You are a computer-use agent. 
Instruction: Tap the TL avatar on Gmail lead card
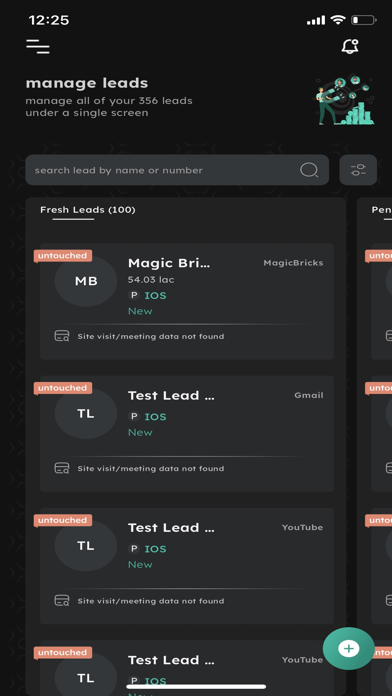(86, 414)
